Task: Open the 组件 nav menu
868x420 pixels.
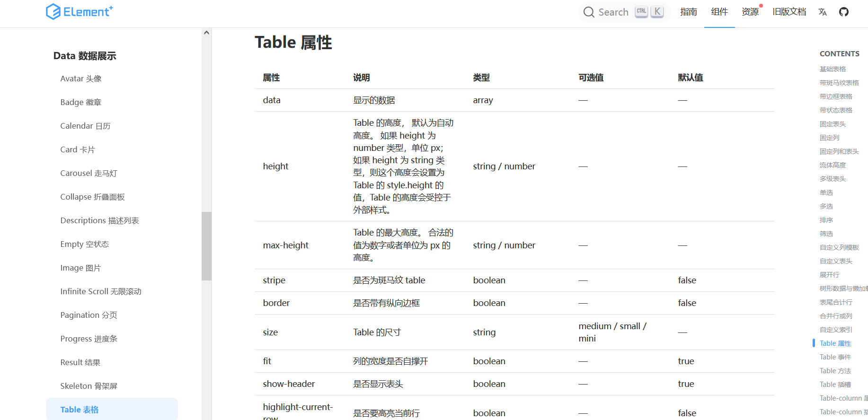Action: coord(719,12)
